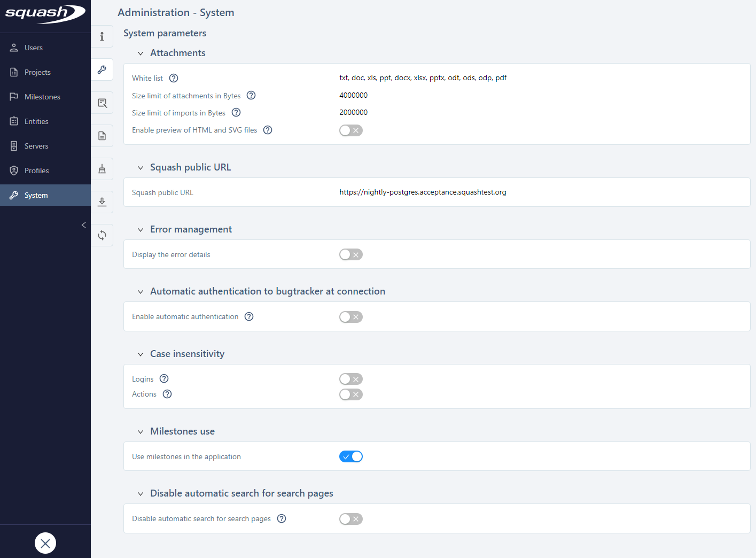Select the wrench System parameters icon

(102, 69)
